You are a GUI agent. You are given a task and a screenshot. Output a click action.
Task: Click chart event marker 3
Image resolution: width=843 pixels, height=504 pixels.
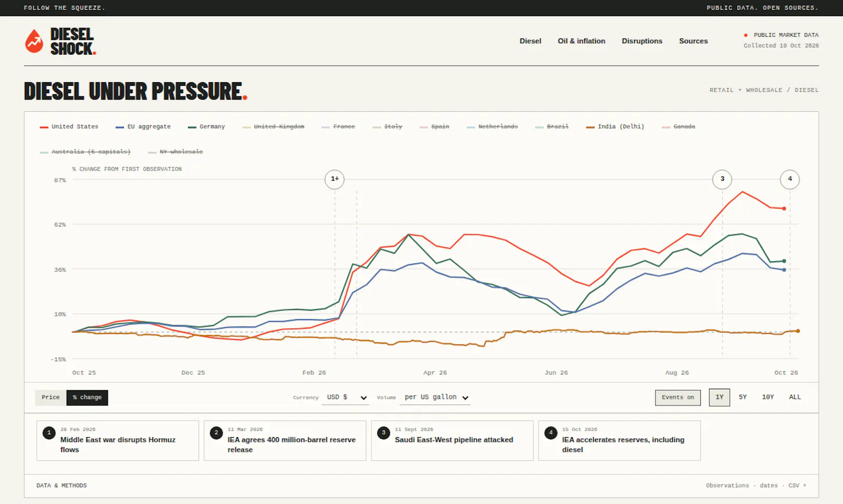[x=722, y=179]
